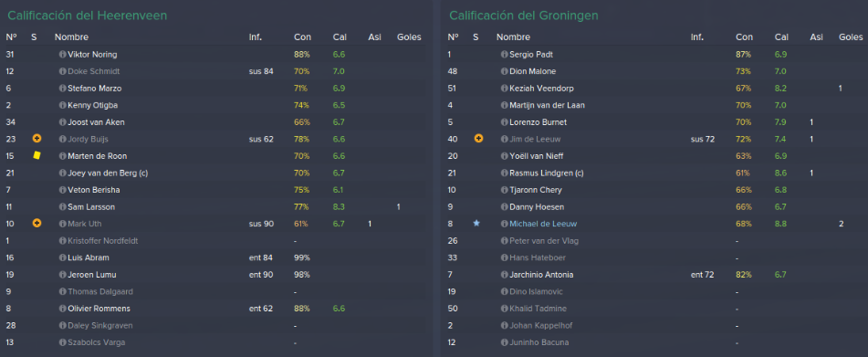Click the yellow card icon for Marten de Roon
Screen dimensions: 868x357
click(x=37, y=156)
